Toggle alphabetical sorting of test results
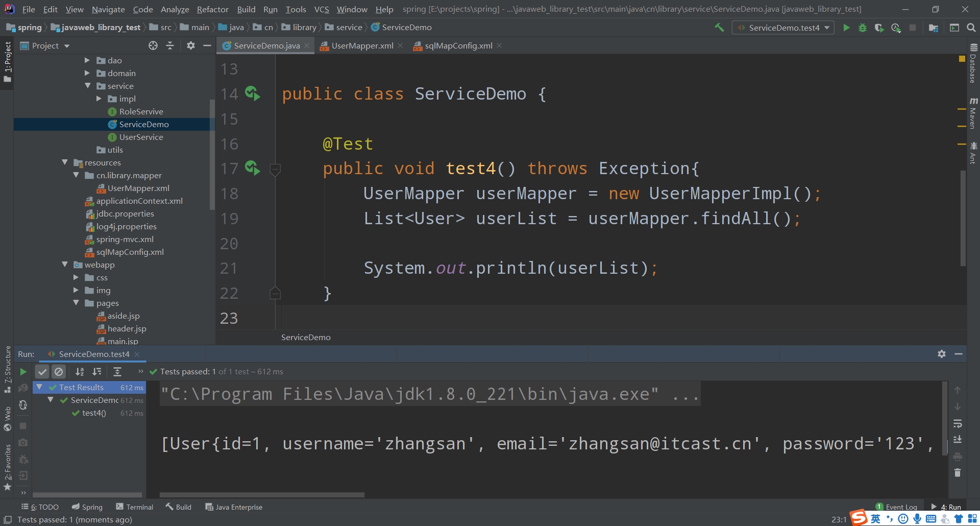Screen dimensions: 980x526 pos(80,371)
